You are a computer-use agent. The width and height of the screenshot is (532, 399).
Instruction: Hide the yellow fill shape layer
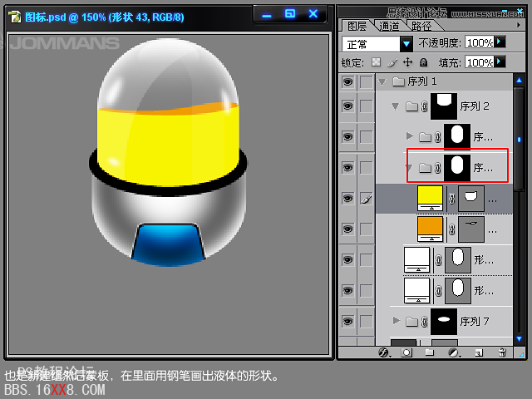tap(347, 198)
